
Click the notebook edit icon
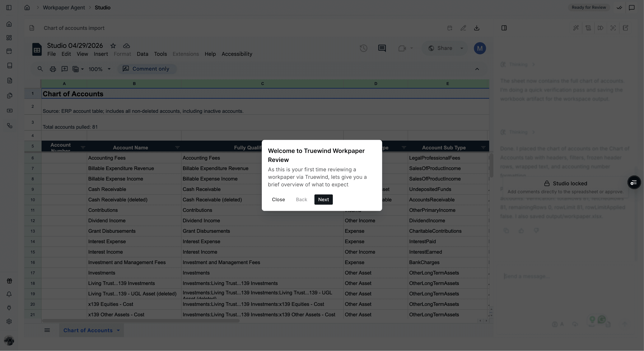625,28
